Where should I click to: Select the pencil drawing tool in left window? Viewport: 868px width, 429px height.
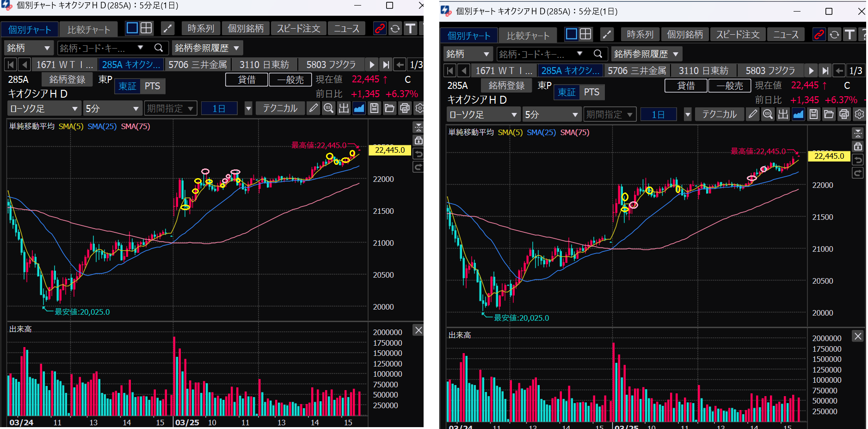314,108
